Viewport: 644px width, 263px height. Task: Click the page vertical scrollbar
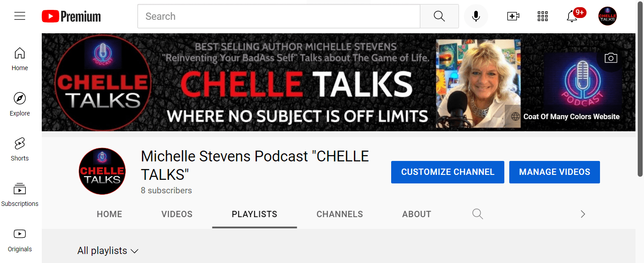640,90
